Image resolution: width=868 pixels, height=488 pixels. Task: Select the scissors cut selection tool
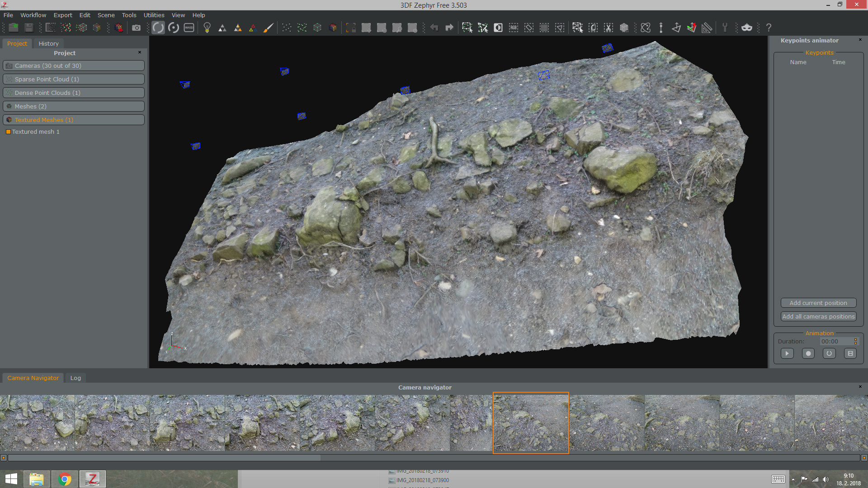[x=608, y=28]
